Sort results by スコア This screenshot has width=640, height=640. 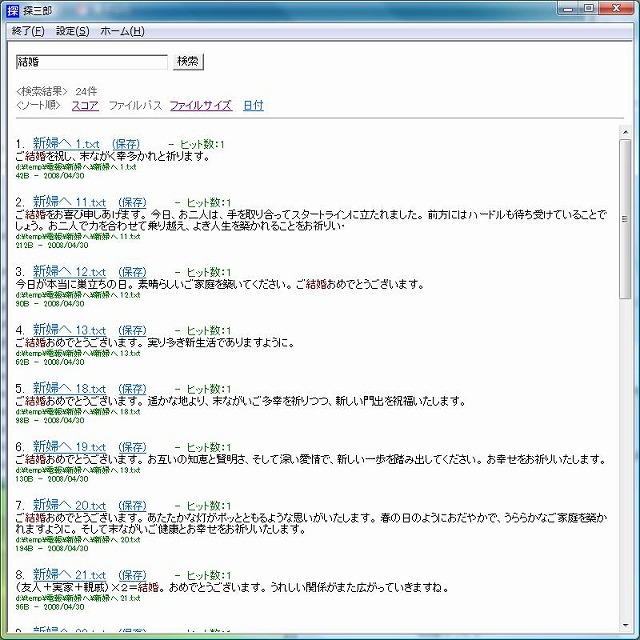click(x=85, y=106)
